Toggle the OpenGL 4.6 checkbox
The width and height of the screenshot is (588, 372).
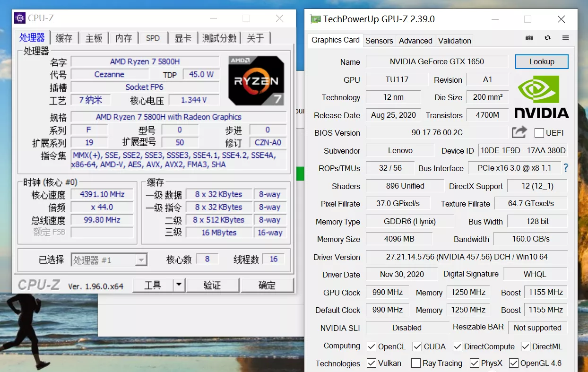(513, 363)
